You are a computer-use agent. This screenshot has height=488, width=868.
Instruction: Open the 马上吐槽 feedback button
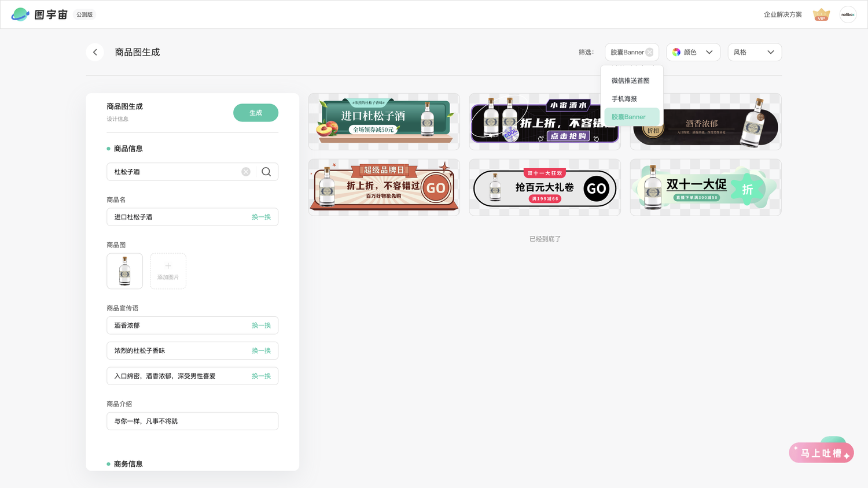coord(821,453)
